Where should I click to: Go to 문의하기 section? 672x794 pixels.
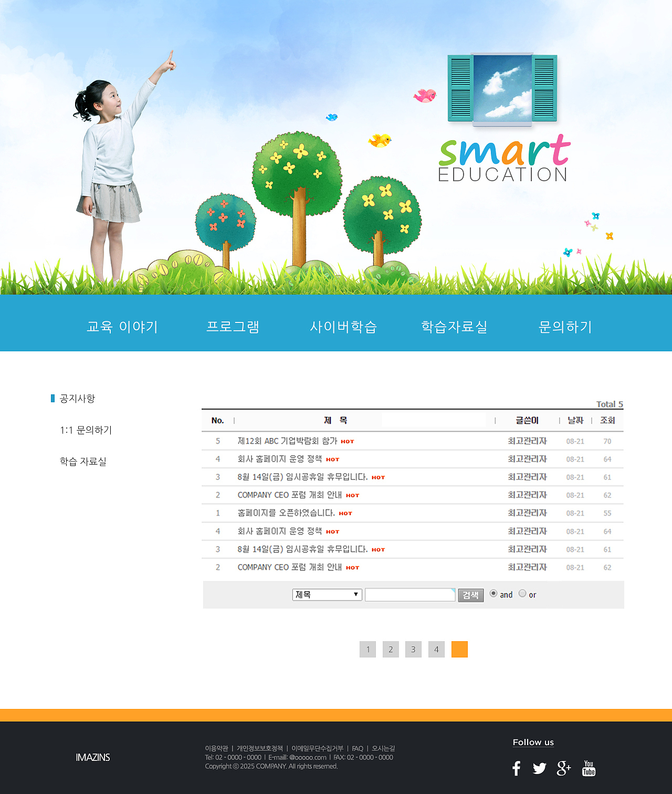[x=565, y=326]
